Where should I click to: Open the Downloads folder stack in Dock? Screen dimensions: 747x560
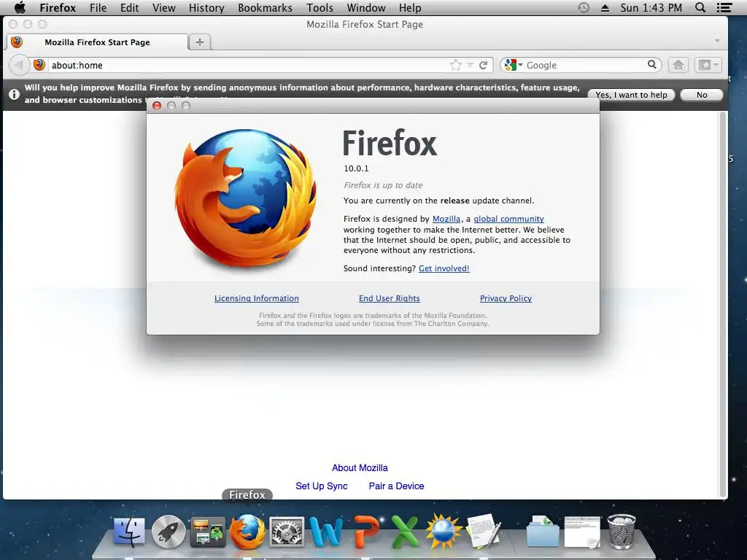coord(543,532)
